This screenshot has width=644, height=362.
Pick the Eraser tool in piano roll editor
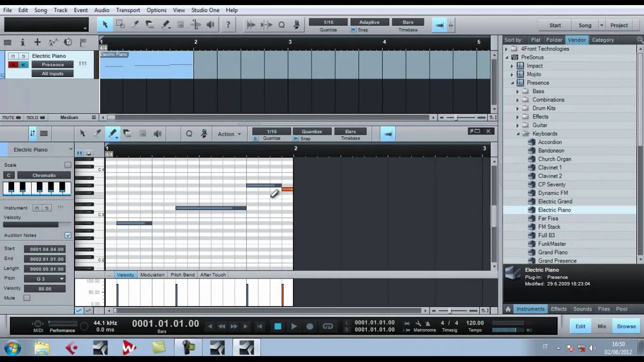click(127, 134)
